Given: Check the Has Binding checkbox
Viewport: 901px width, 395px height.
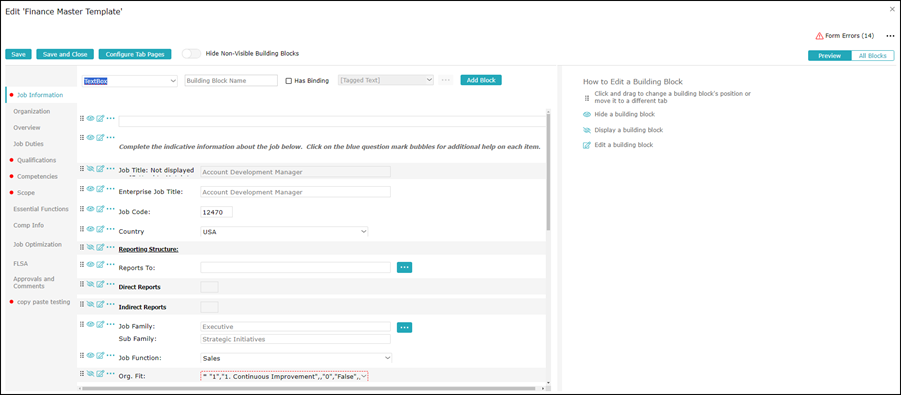Looking at the screenshot, I should coord(288,81).
